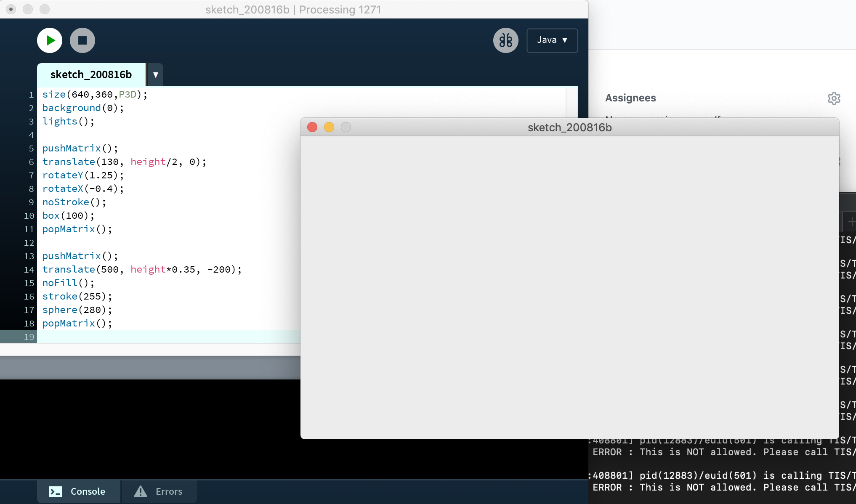Switch to the Errors panel
The height and width of the screenshot is (504, 856).
[159, 491]
